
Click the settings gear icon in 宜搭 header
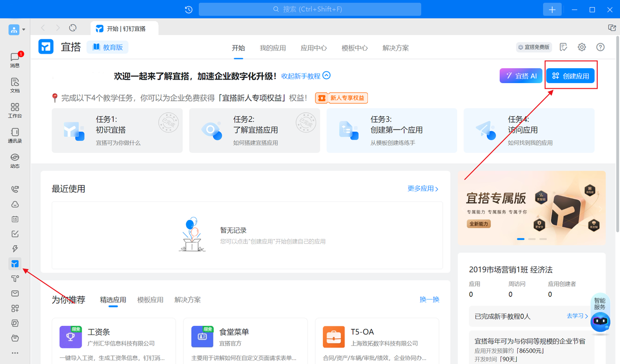pos(582,48)
